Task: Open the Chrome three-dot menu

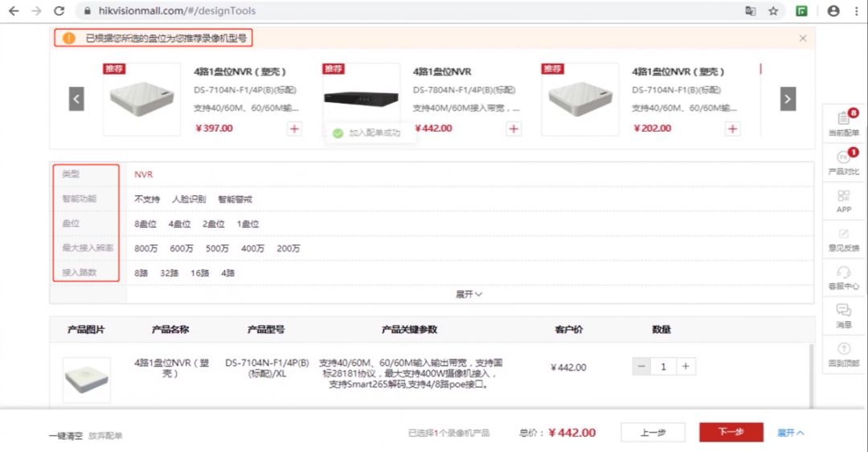Action: [x=857, y=10]
